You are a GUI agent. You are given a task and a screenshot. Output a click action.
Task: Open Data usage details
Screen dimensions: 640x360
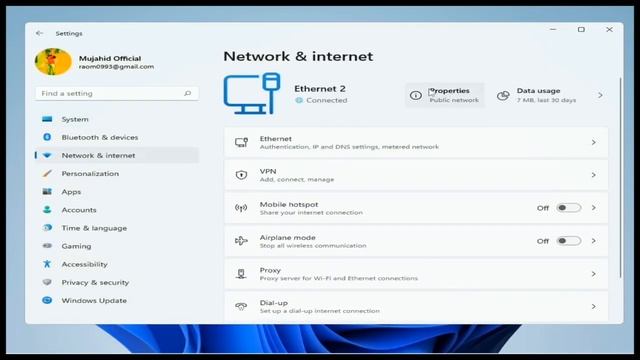[x=550, y=95]
